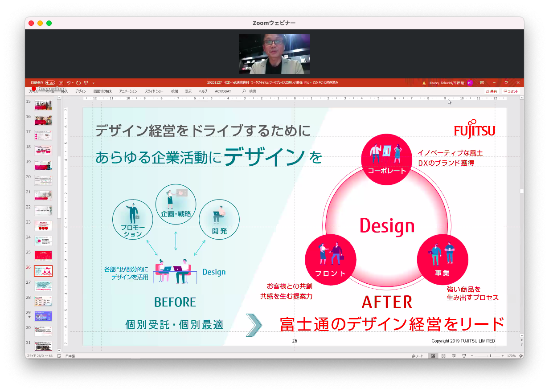Image resolution: width=549 pixels, height=392 pixels.
Task: Click the Redo icon in quick access toolbar
Action: (x=78, y=83)
